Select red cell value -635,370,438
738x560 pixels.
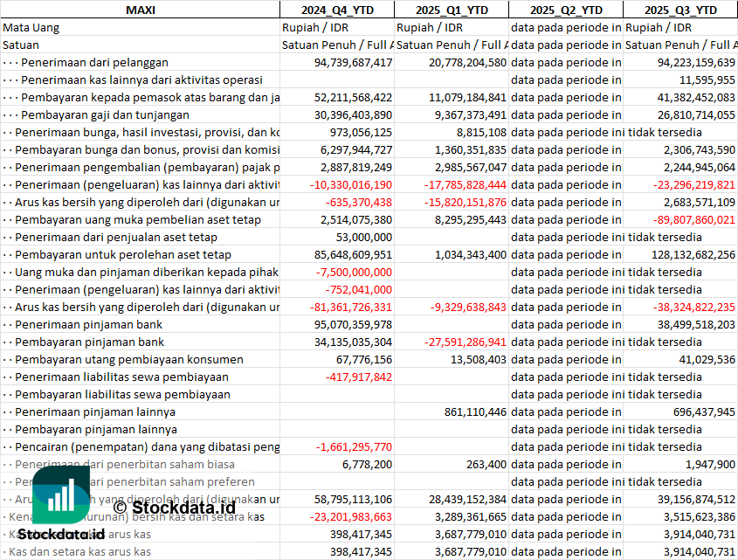pos(359,202)
